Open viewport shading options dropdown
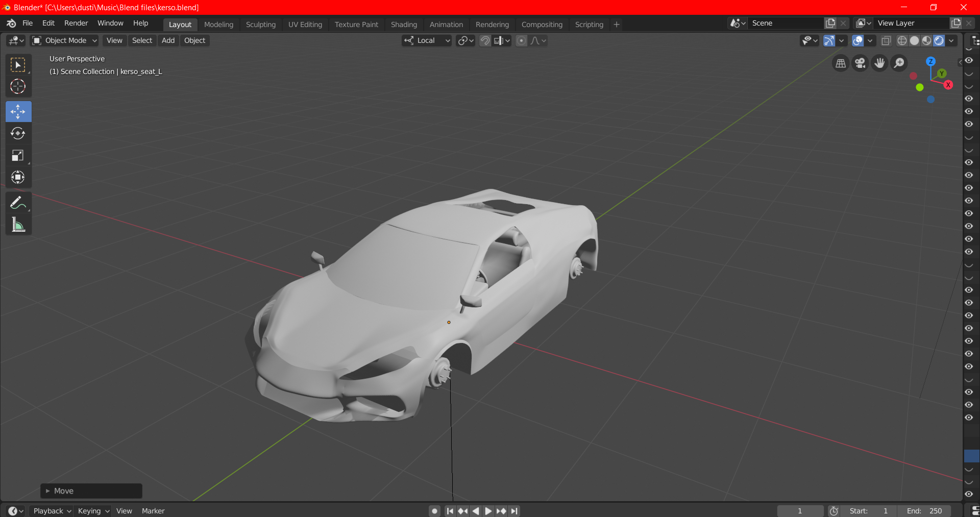980x517 pixels. pos(951,41)
